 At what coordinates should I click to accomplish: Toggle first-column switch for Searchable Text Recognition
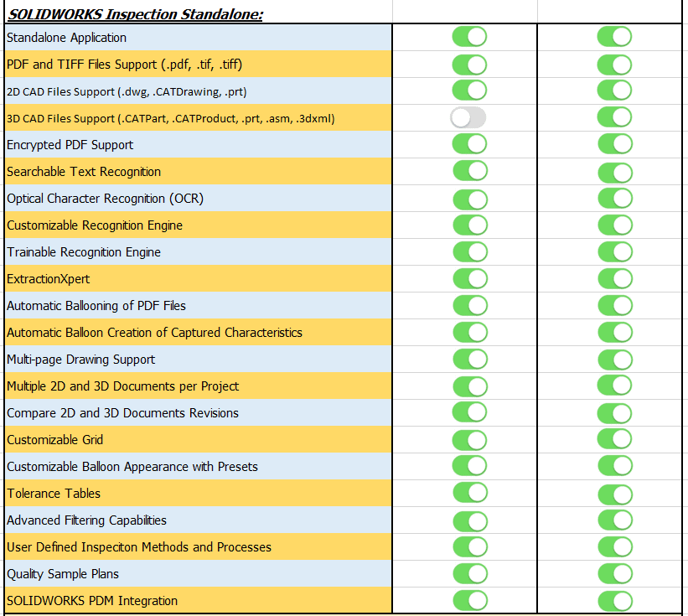click(x=470, y=171)
